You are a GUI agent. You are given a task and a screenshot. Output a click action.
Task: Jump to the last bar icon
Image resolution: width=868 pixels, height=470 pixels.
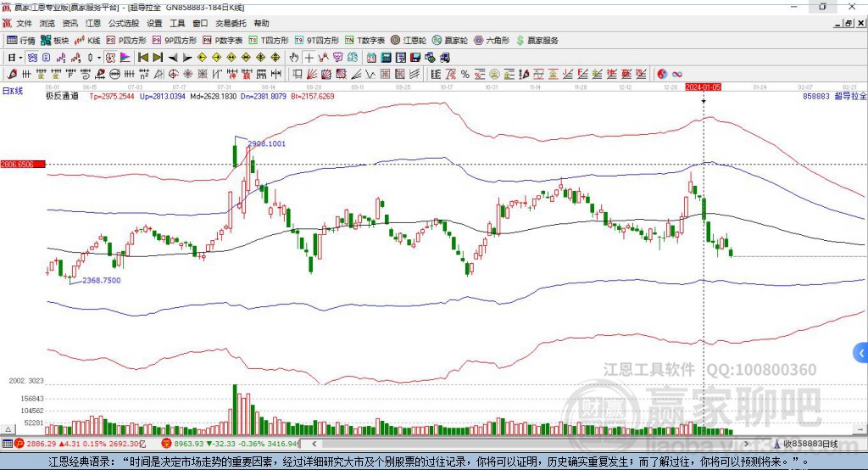pyautogui.click(x=158, y=58)
